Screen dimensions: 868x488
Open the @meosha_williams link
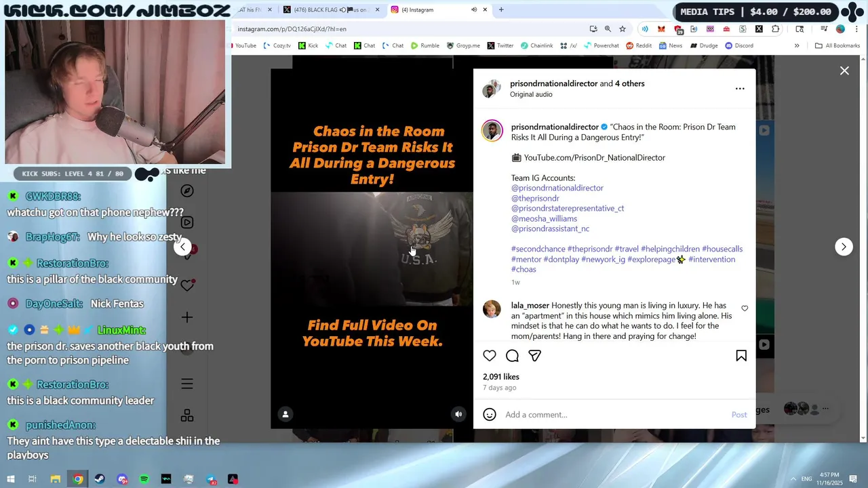click(544, 218)
